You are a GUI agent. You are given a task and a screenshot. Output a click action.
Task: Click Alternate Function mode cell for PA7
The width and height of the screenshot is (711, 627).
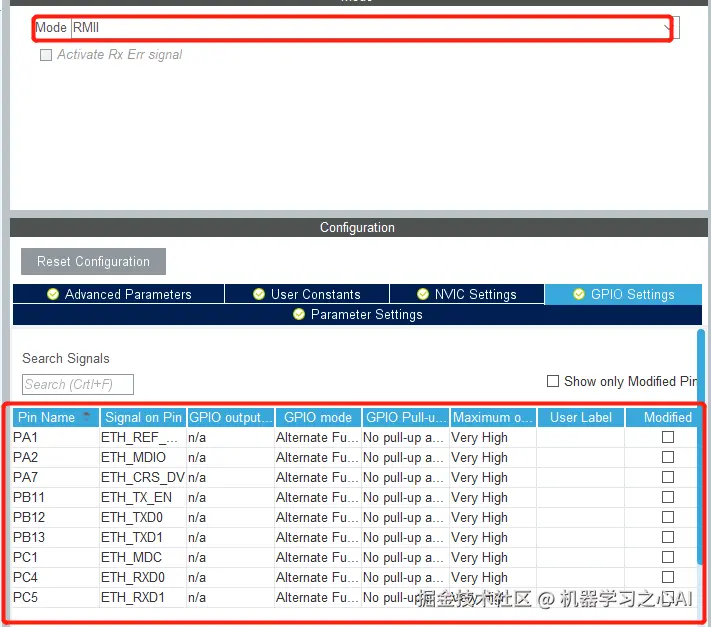pos(318,477)
